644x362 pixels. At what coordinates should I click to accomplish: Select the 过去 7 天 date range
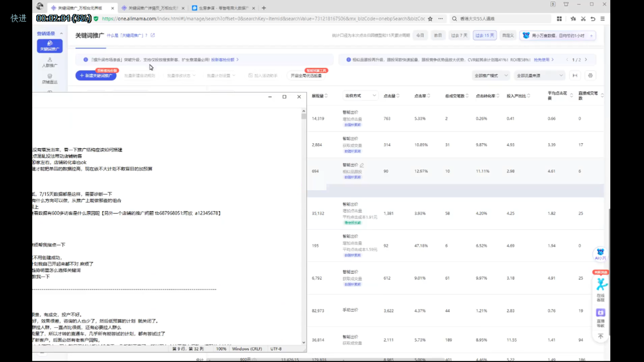click(459, 35)
